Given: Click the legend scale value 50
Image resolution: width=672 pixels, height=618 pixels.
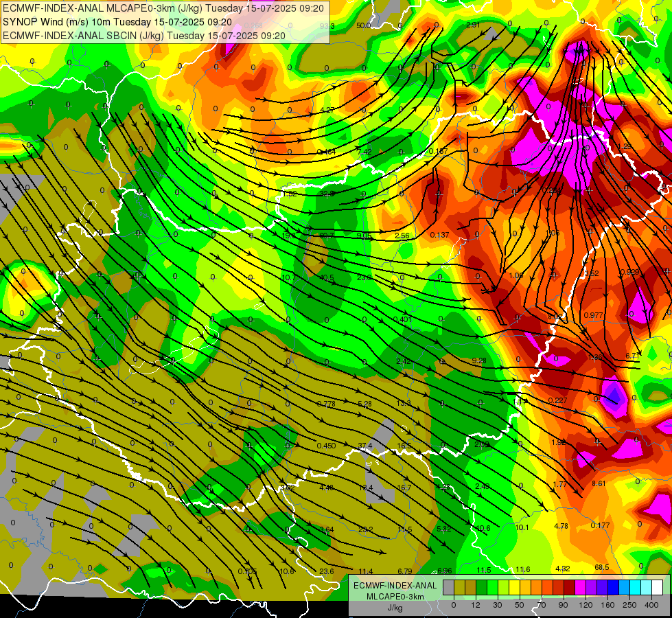Looking at the screenshot, I should (519, 605).
